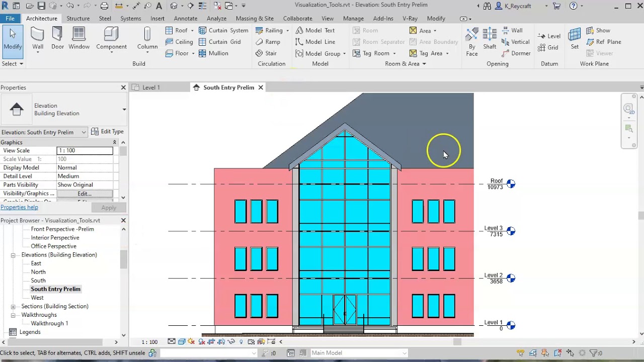Screen dimensions: 644x362
Task: Select the Ceiling tool
Action: coord(179,42)
